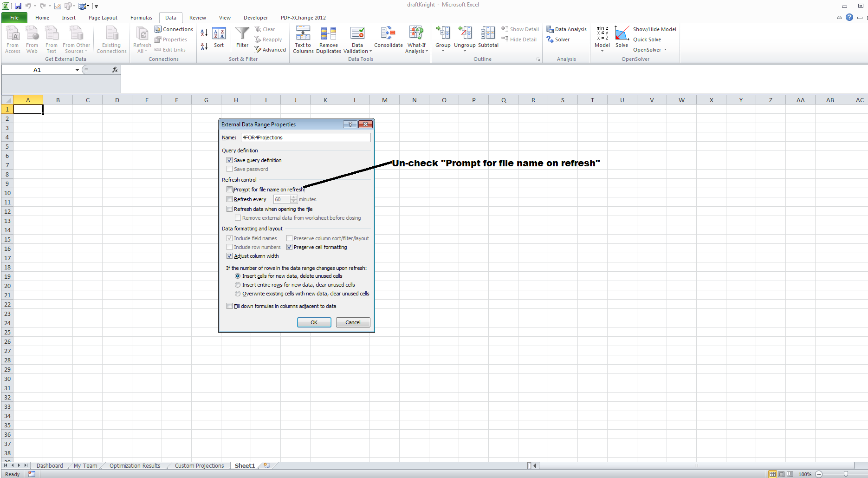Check Prompt for file name on refresh
This screenshot has width=868, height=478.
click(x=229, y=190)
